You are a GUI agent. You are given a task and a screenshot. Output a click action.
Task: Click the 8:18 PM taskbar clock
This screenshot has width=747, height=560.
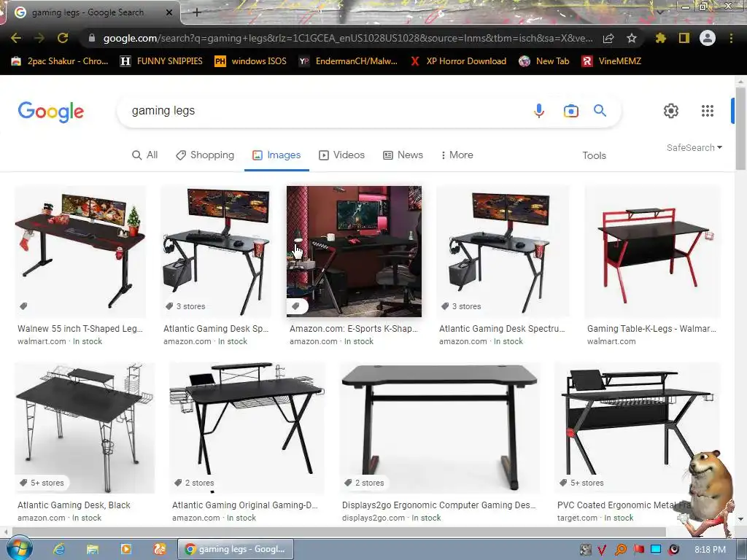click(710, 550)
